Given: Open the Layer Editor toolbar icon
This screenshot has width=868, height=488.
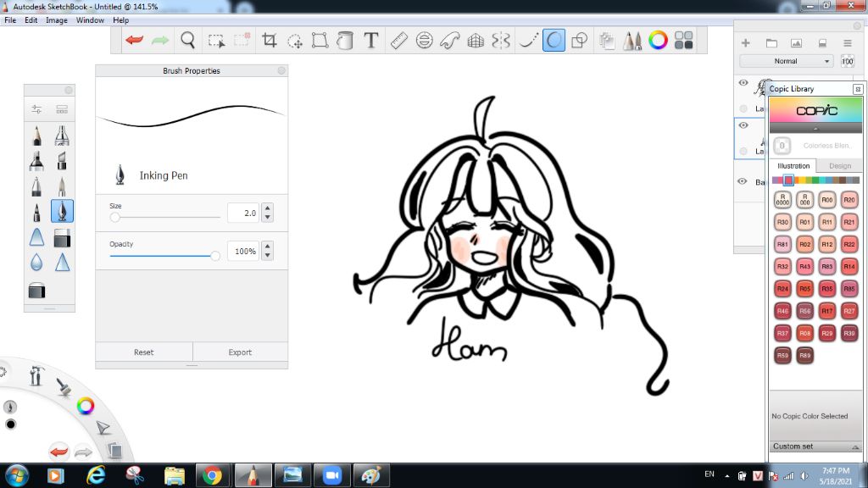Looking at the screenshot, I should [x=607, y=41].
